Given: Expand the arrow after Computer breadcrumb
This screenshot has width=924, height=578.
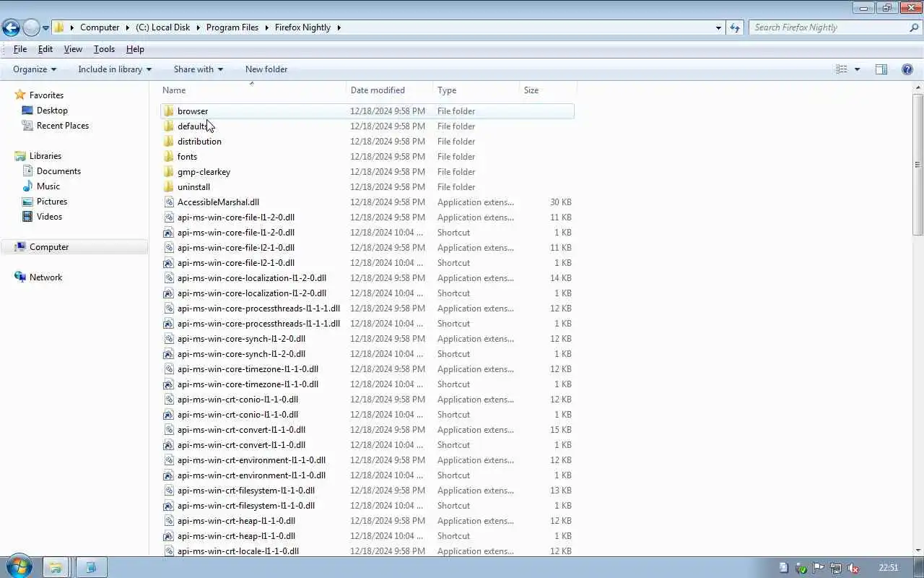Looking at the screenshot, I should coord(128,27).
